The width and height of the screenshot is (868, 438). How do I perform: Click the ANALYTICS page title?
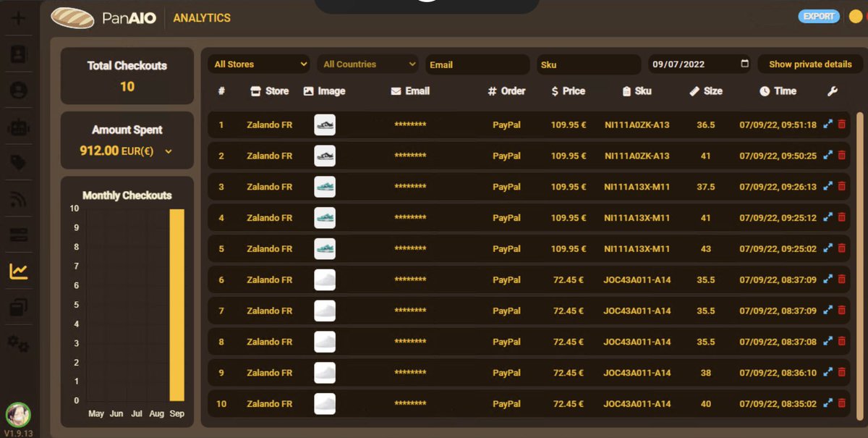[x=202, y=17]
